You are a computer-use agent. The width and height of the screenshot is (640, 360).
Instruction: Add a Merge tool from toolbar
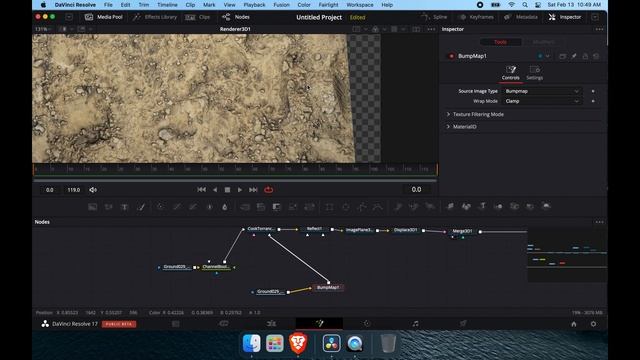[x=245, y=207]
